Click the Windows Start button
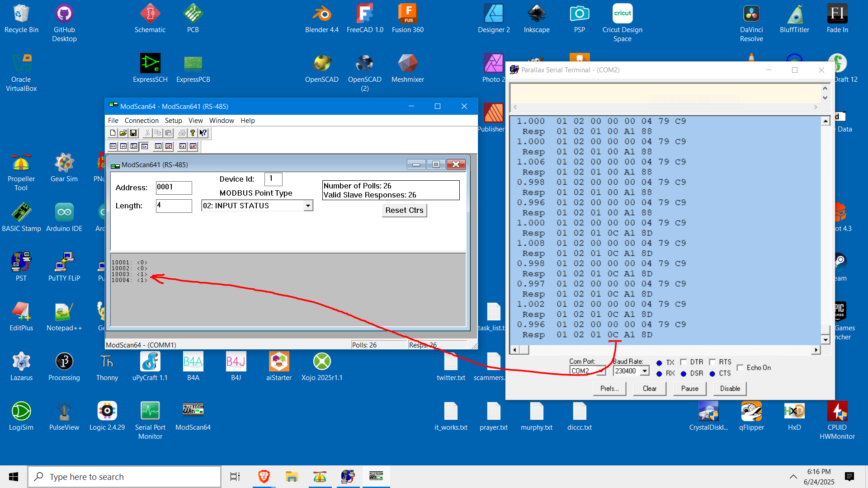 [14, 477]
